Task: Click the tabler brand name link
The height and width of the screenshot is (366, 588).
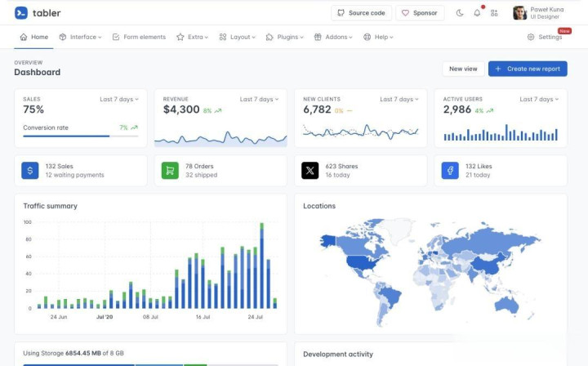Action: 47,13
